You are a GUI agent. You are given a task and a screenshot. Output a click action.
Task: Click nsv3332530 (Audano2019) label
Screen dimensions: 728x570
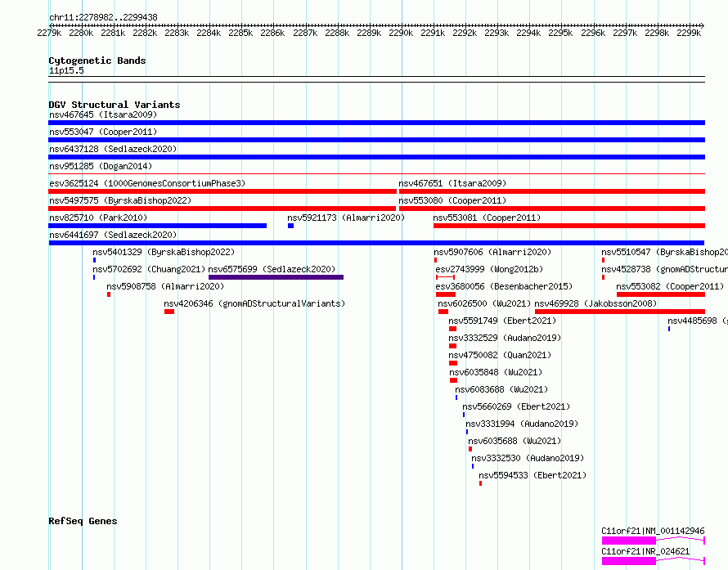click(x=528, y=458)
